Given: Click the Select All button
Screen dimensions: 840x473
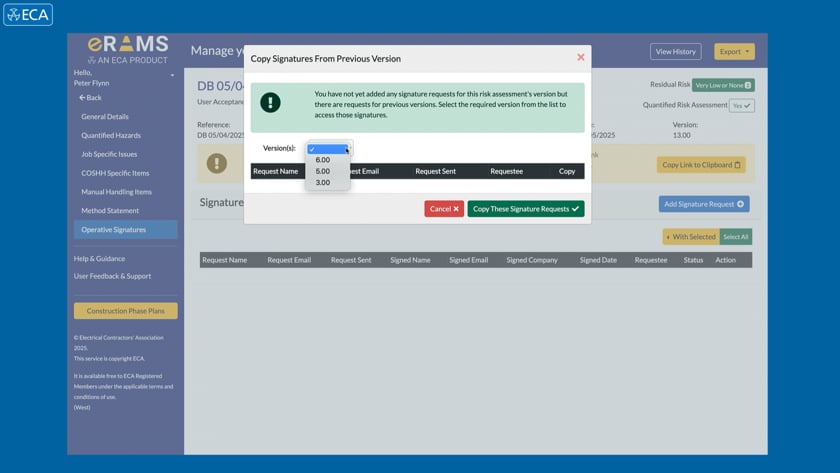Looking at the screenshot, I should click(x=736, y=237).
